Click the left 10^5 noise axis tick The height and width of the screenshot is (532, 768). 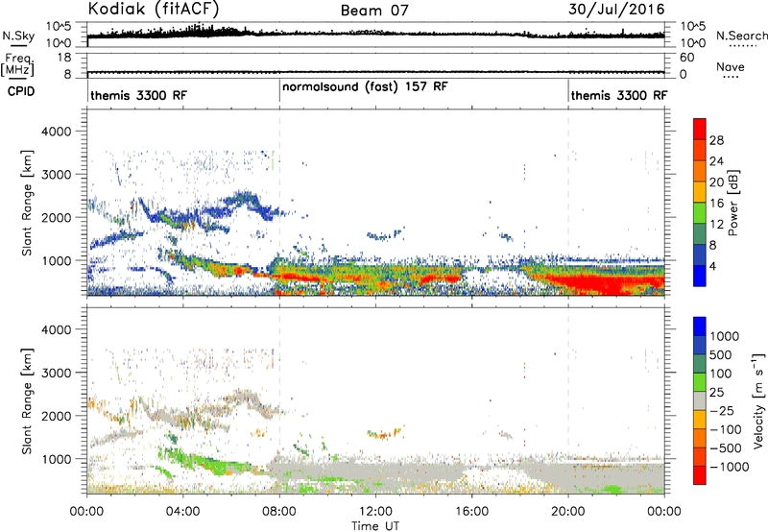click(x=59, y=27)
